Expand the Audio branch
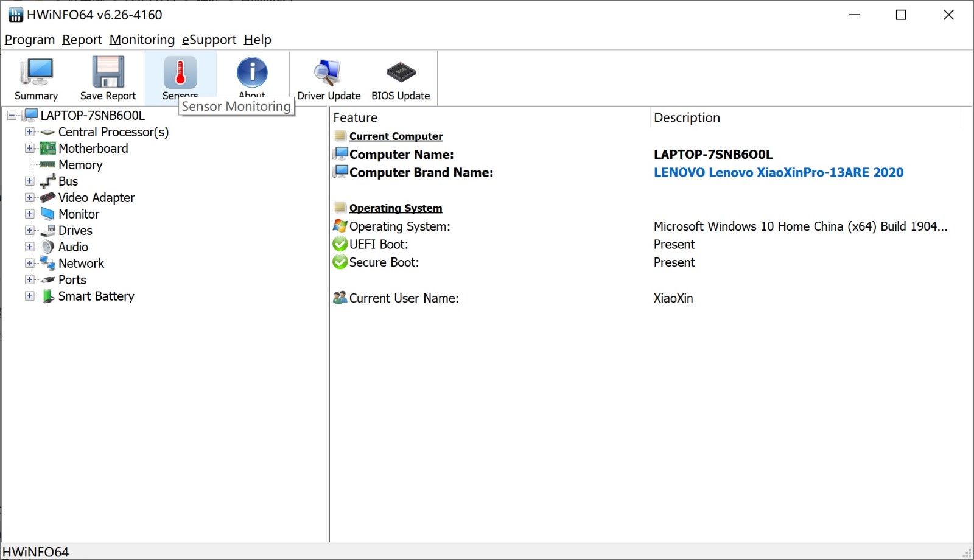The height and width of the screenshot is (560, 974). click(x=29, y=247)
